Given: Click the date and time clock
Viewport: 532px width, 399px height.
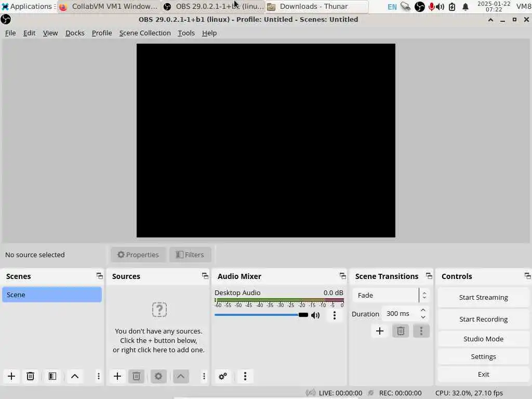Looking at the screenshot, I should click(x=494, y=6).
